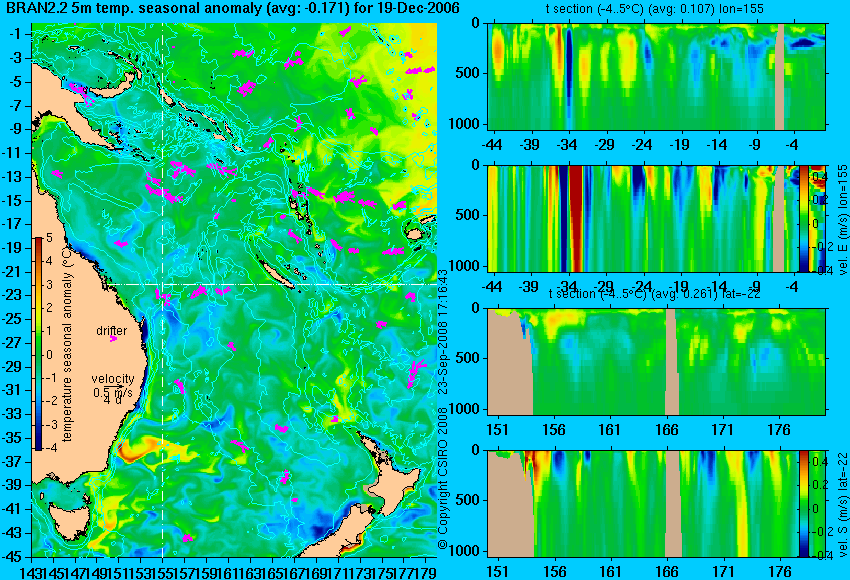
Task: Click the magenta drifter marker beneath the drifter label
Action: (x=113, y=339)
